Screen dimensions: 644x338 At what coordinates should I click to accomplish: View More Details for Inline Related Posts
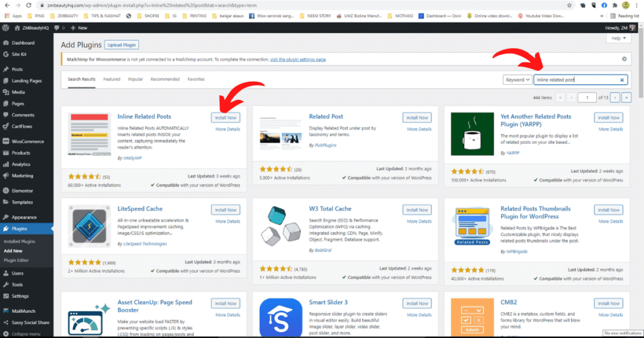228,129
